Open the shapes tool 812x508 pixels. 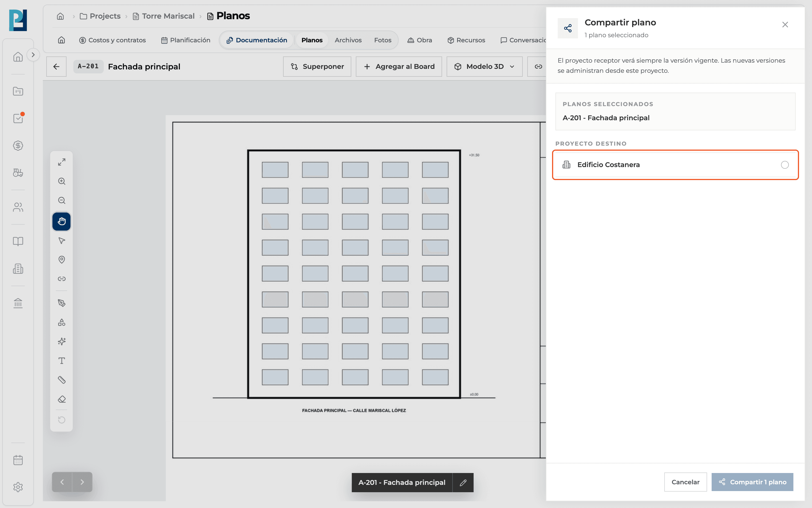(x=61, y=323)
